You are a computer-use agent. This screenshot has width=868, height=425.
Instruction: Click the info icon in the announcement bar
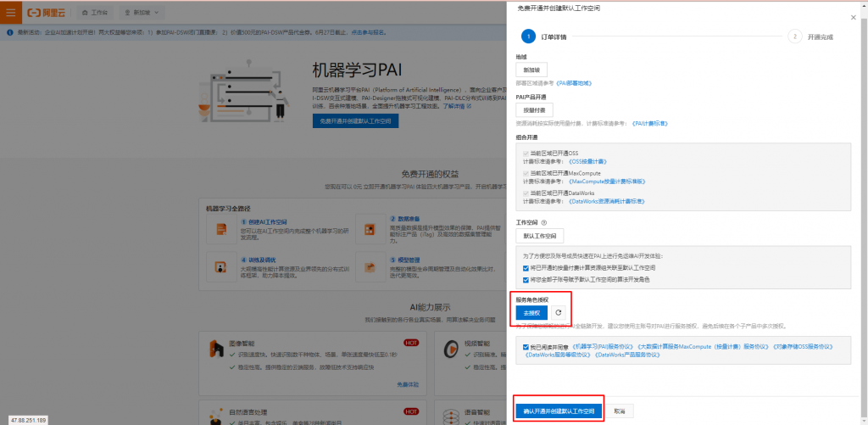(11, 33)
